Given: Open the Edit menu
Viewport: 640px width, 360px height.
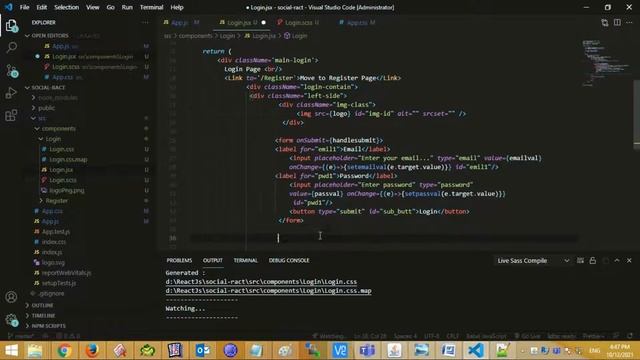Looking at the screenshot, I should 42,7.
